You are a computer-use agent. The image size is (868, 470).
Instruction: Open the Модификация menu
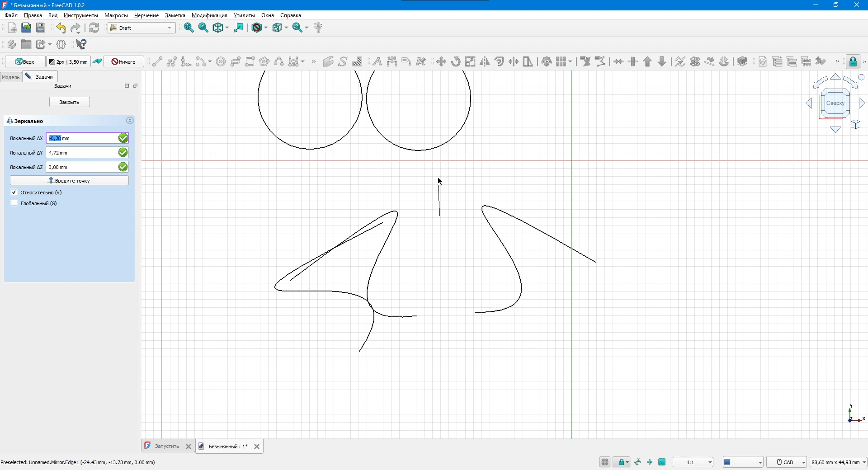coord(209,15)
